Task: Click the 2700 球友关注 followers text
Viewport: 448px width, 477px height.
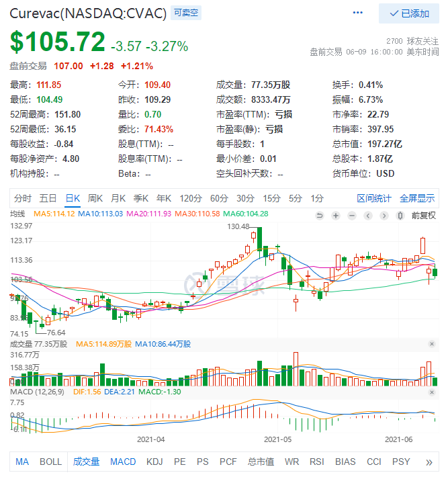Action: coord(412,41)
